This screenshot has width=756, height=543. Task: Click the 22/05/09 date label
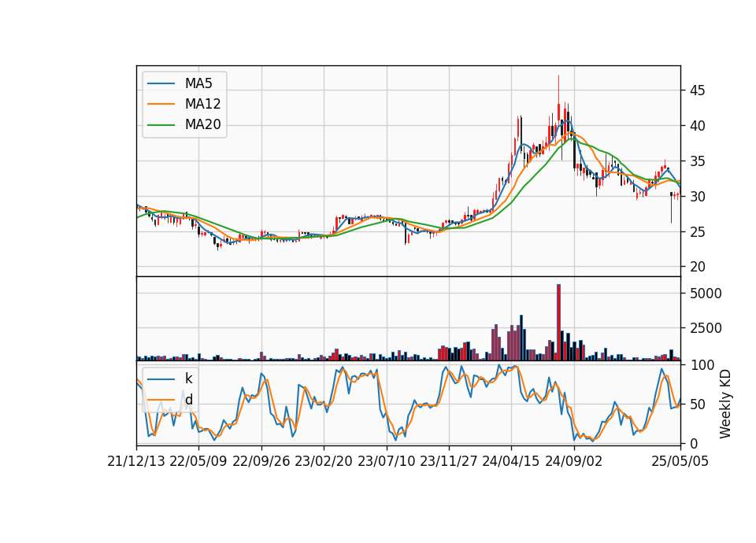pyautogui.click(x=198, y=461)
